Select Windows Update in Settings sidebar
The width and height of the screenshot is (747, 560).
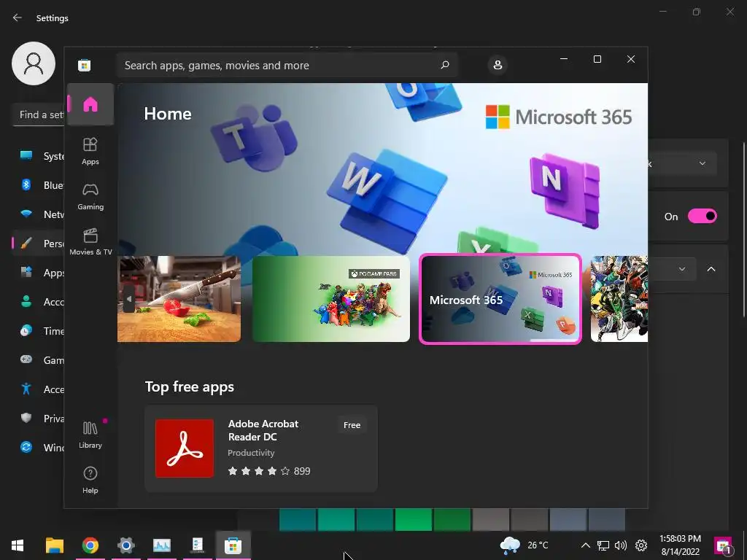39,448
